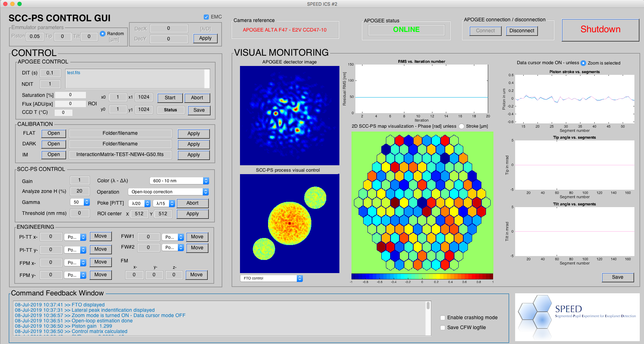This screenshot has height=344, width=644.
Task: Apply the DARK calibration
Action: (x=193, y=144)
